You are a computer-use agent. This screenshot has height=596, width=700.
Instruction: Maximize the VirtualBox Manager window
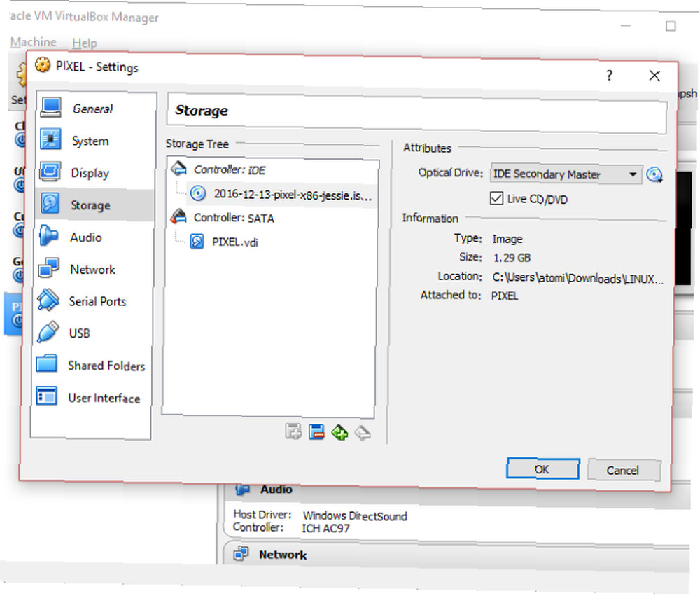671,27
